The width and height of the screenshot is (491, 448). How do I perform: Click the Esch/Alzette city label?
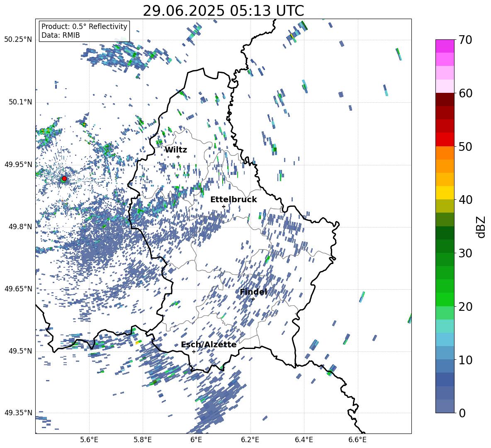209,344
